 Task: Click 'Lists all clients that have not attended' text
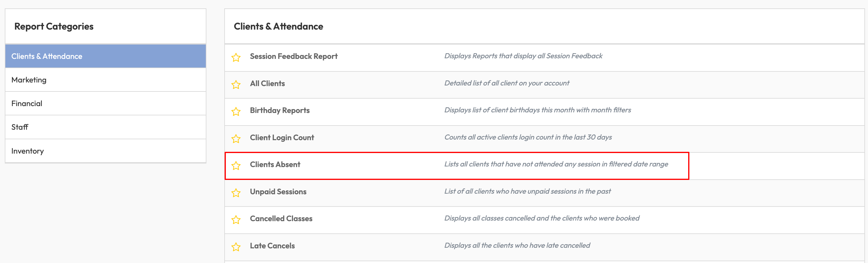click(556, 164)
